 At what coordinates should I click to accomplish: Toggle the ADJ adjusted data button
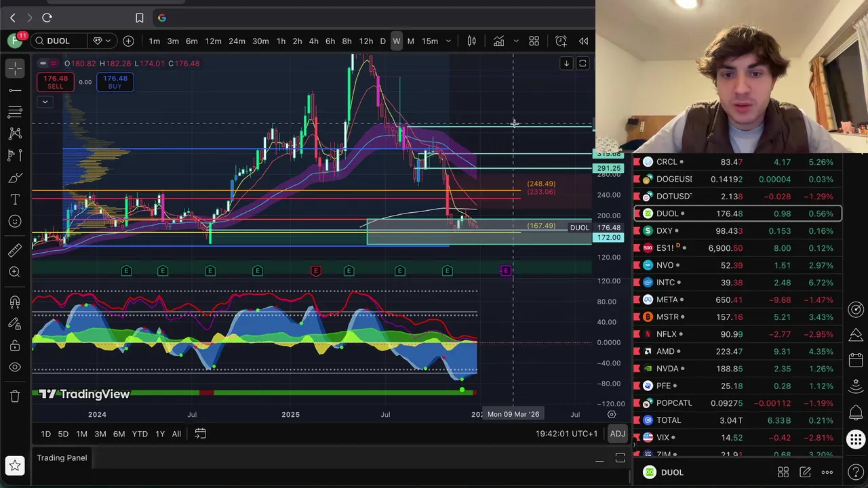[617, 434]
